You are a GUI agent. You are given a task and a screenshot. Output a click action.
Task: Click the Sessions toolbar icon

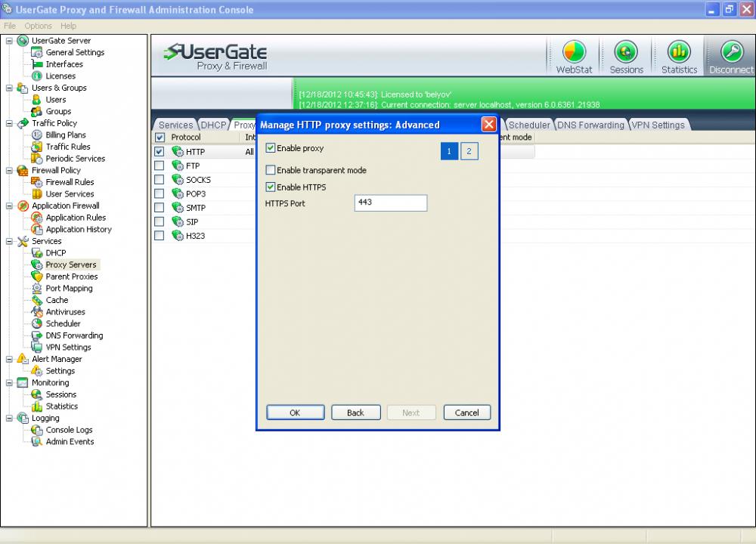(626, 56)
